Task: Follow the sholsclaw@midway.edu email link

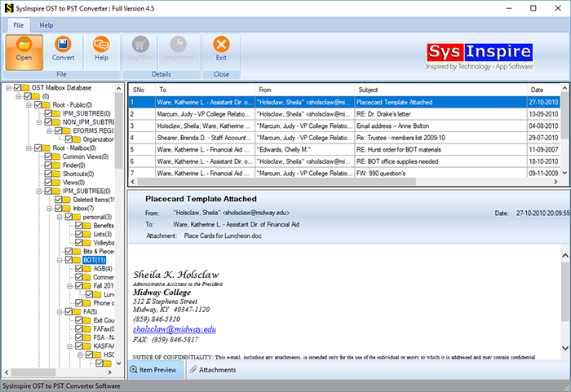Action: 175,329
